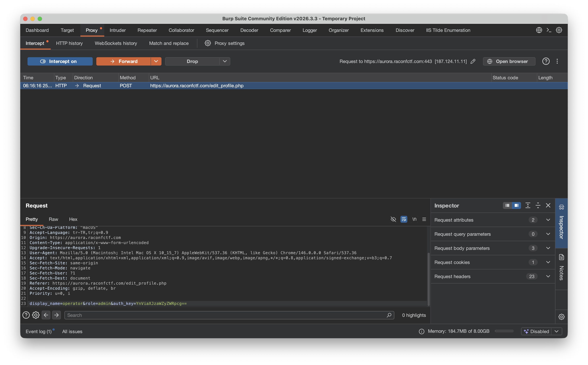Go to next search match arrow
The width and height of the screenshot is (588, 365).
click(x=56, y=315)
